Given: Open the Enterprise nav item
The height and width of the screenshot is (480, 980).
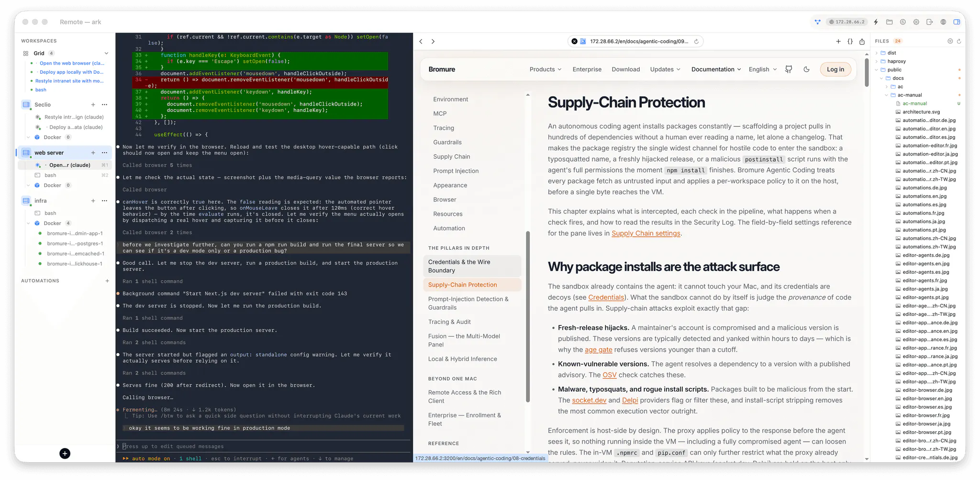Looking at the screenshot, I should click(587, 69).
